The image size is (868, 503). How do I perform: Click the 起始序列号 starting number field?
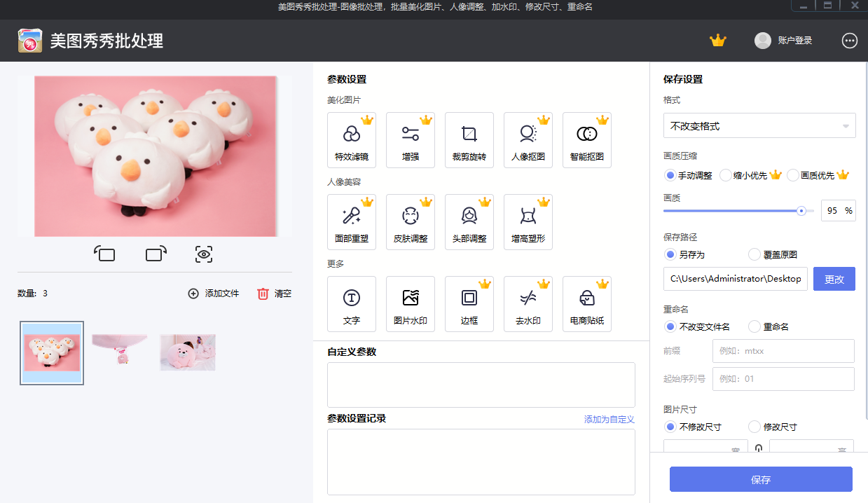[x=783, y=379]
